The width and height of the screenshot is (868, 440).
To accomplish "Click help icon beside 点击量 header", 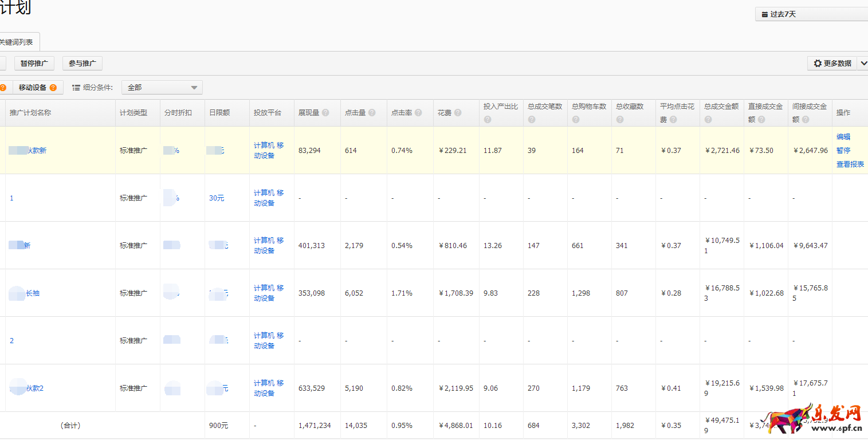I will point(372,113).
